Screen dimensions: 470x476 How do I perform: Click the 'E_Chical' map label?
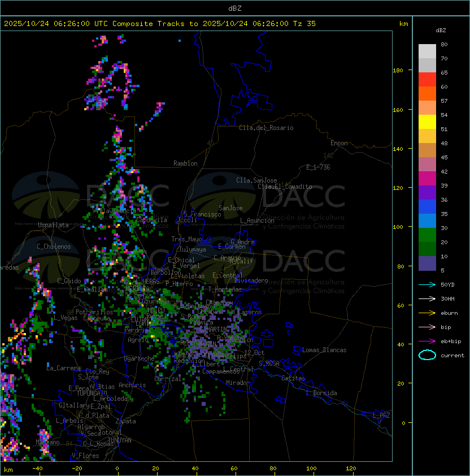coord(181,260)
